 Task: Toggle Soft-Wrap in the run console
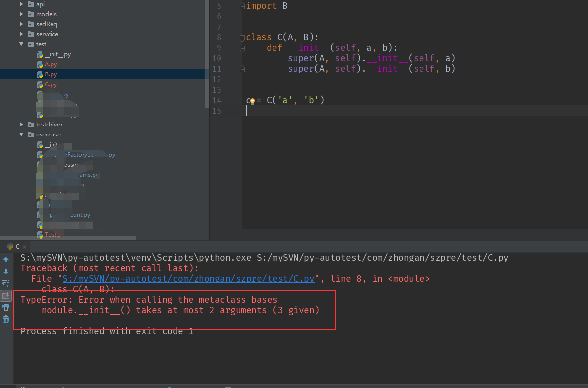6,283
